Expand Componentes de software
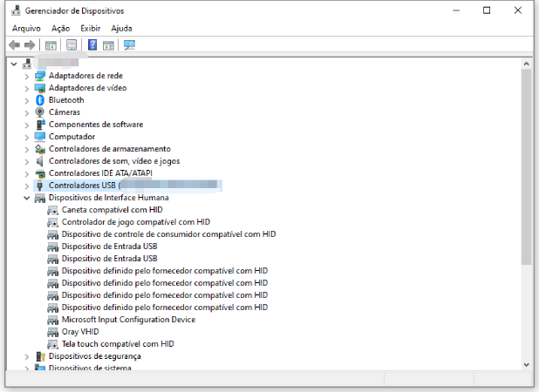 coord(27,125)
